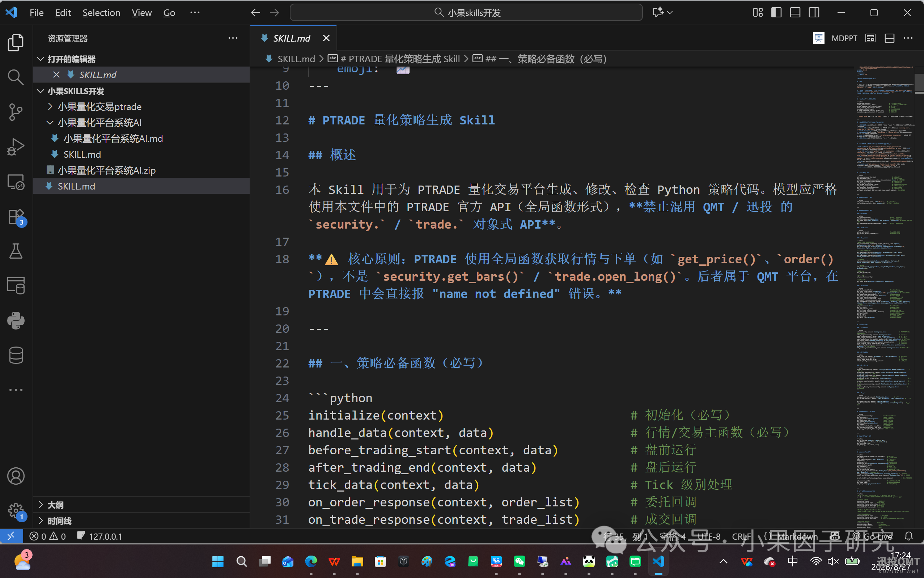
Task: Close the SKILL.md editor tab
Action: (x=326, y=38)
